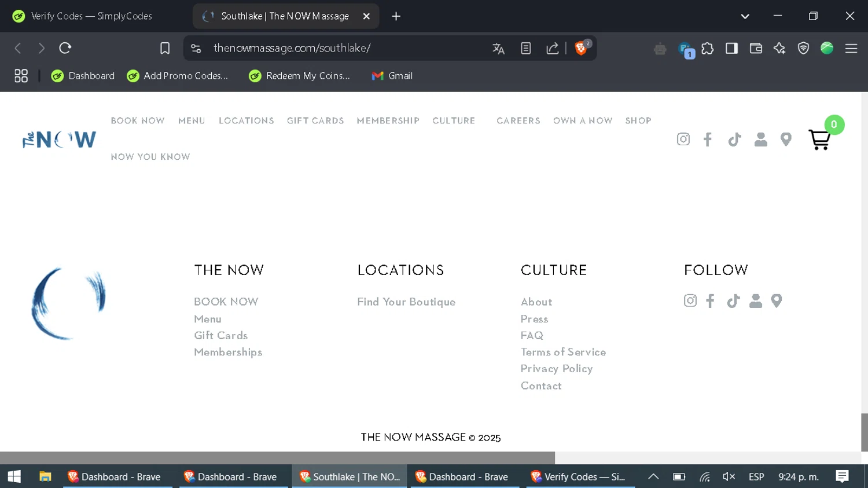Open the translate page icon
The image size is (868, 488).
pyautogui.click(x=498, y=49)
